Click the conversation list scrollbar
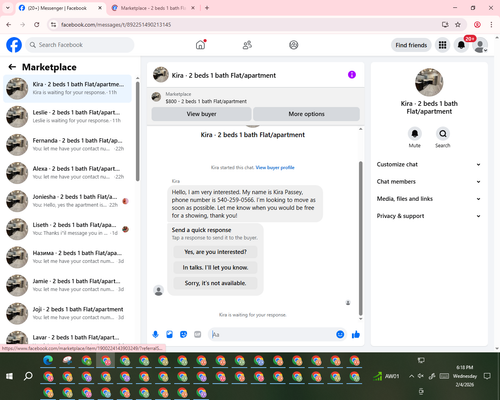This screenshot has height=400, width=500. (x=138, y=131)
